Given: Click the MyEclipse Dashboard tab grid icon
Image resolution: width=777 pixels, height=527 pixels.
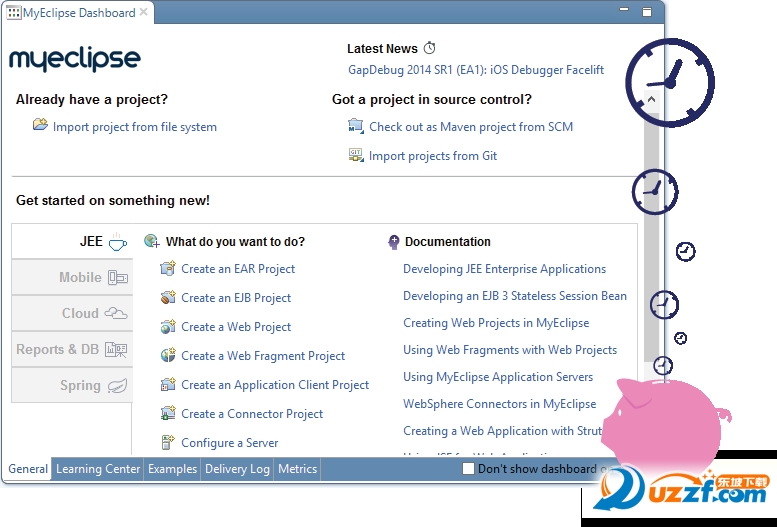Looking at the screenshot, I should [x=13, y=13].
